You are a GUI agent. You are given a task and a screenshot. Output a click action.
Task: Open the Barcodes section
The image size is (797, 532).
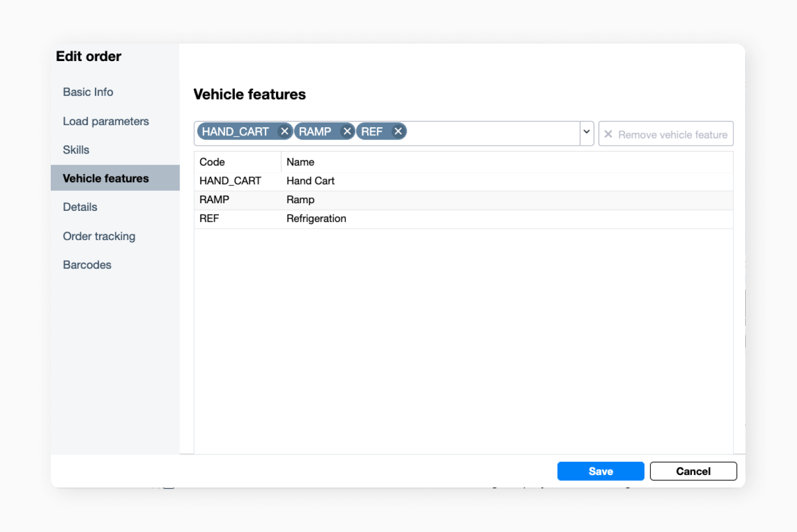[87, 265]
